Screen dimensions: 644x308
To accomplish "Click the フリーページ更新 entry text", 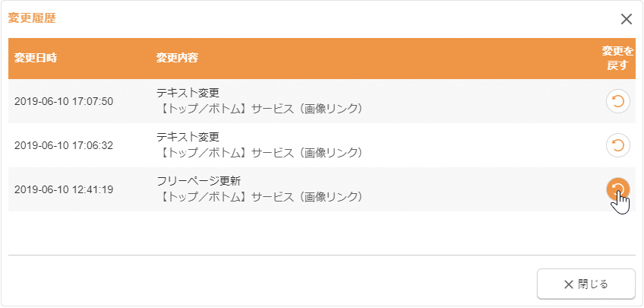I will (x=198, y=181).
